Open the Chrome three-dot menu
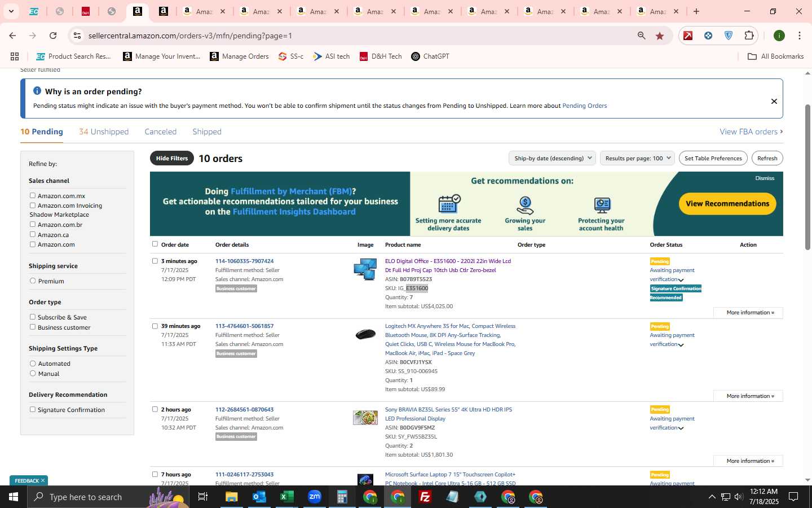812x508 pixels. (x=800, y=36)
